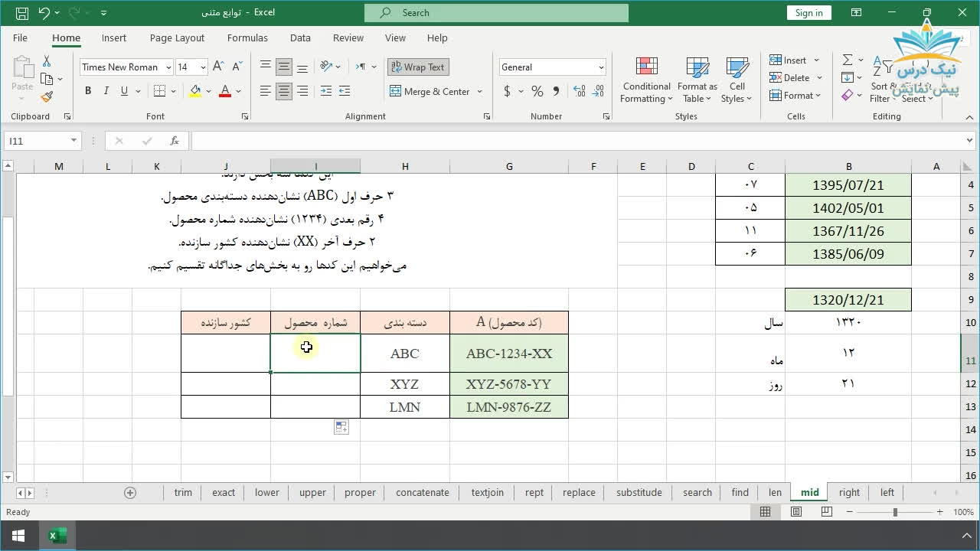Open Cell Styles gallery
The height and width of the screenshot is (551, 980).
tap(737, 80)
